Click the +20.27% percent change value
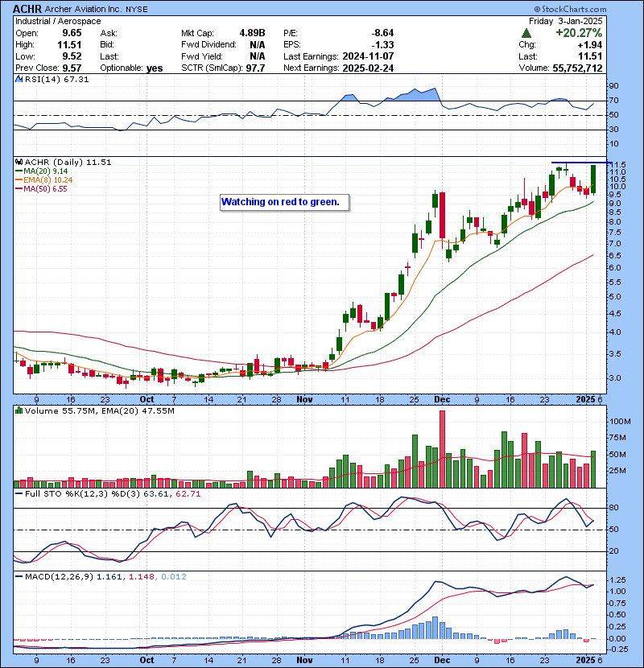 pyautogui.click(x=578, y=33)
